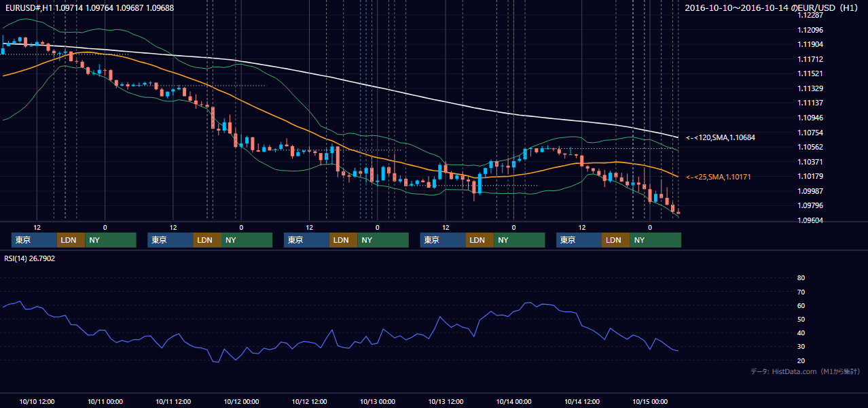Click the HistData.com data credit text
This screenshot has height=408, width=868.
806,371
